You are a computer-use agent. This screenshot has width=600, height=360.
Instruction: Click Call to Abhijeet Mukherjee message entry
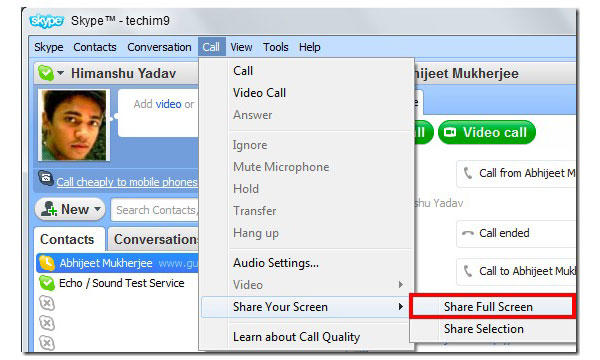click(x=516, y=271)
